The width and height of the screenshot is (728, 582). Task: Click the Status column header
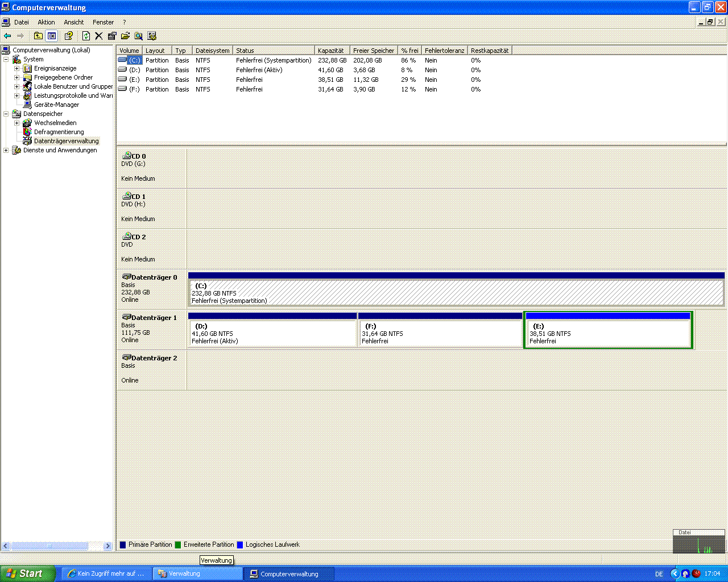274,51
